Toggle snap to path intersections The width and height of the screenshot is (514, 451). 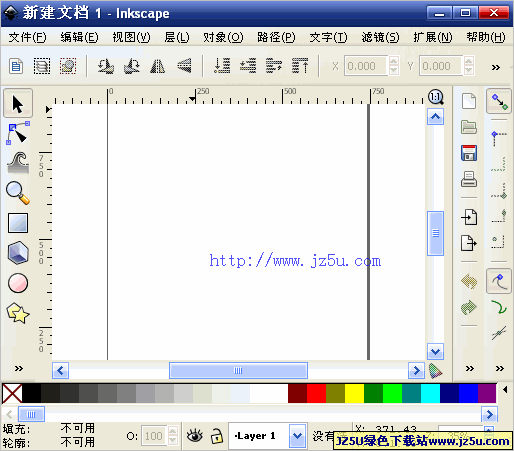pos(499,333)
